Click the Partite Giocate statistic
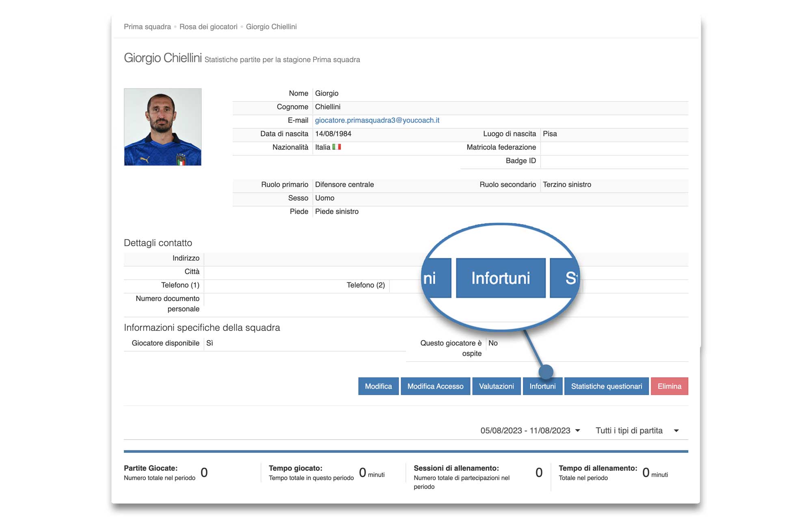Image resolution: width=812 pixels, height=523 pixels. [x=151, y=468]
